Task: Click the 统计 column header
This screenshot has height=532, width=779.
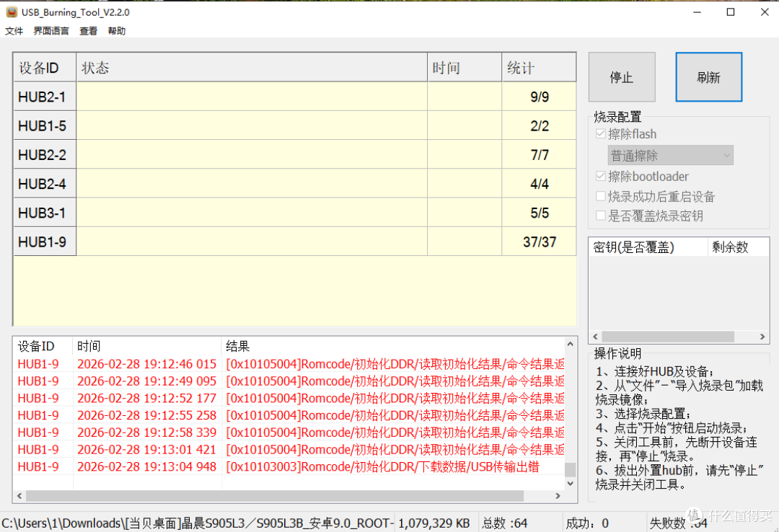Action: (539, 68)
